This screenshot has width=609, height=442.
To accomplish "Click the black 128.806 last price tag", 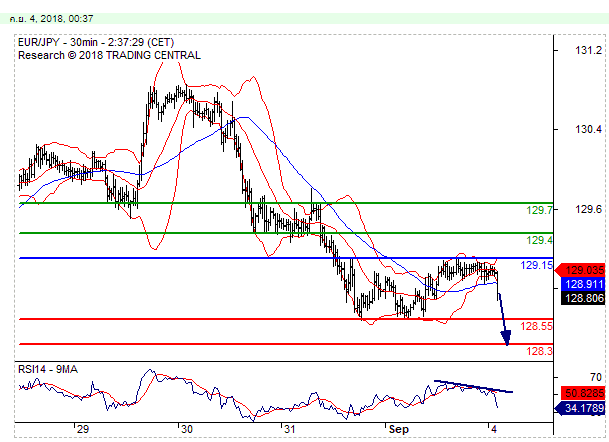I will point(583,298).
